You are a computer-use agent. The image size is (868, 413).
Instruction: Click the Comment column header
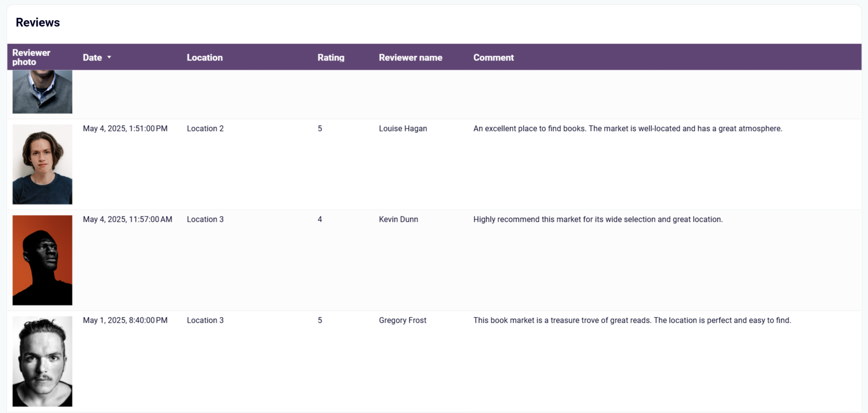click(x=494, y=57)
